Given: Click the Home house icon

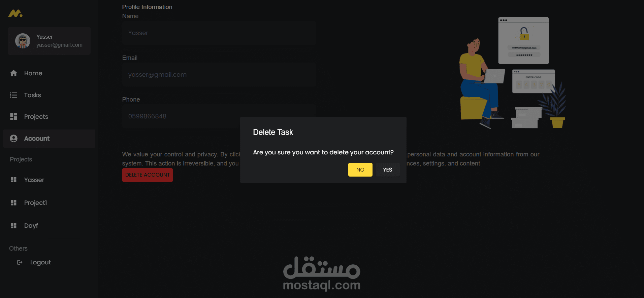Looking at the screenshot, I should tap(13, 73).
